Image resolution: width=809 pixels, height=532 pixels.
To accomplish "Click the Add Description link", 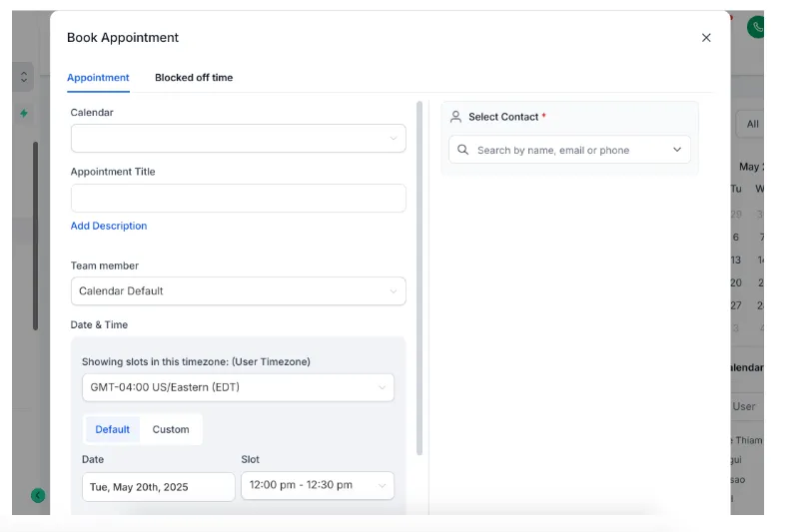I will click(x=109, y=226).
